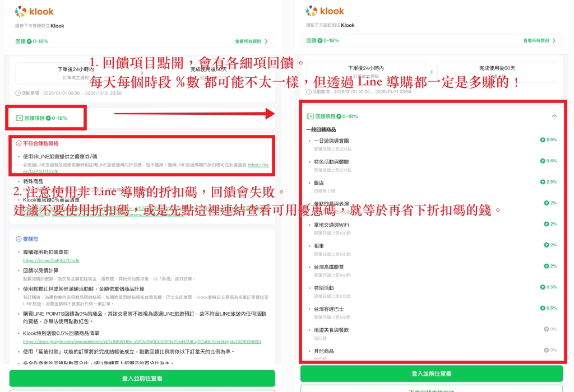
Task: Select the 特色活動與體驗 category text
Action: coord(331,162)
